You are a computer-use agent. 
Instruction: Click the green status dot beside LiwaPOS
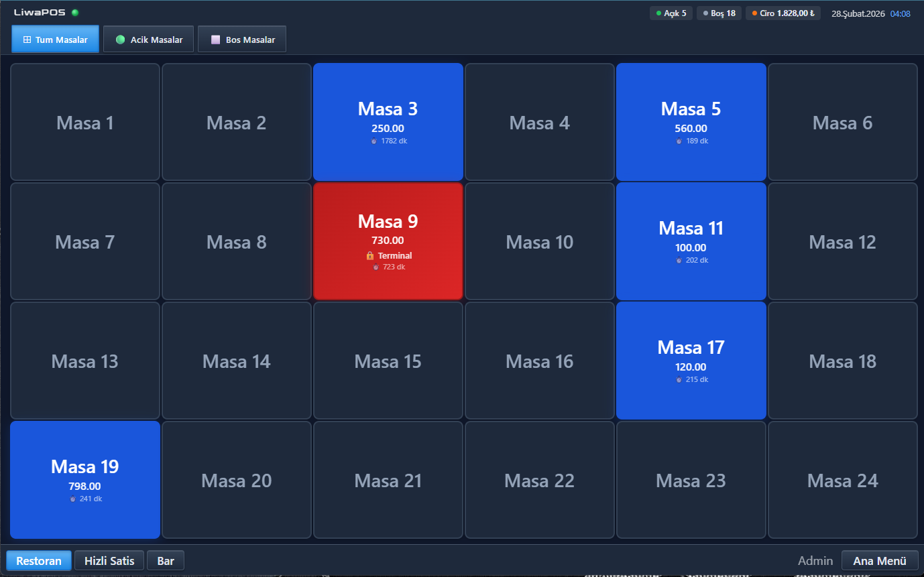75,13
